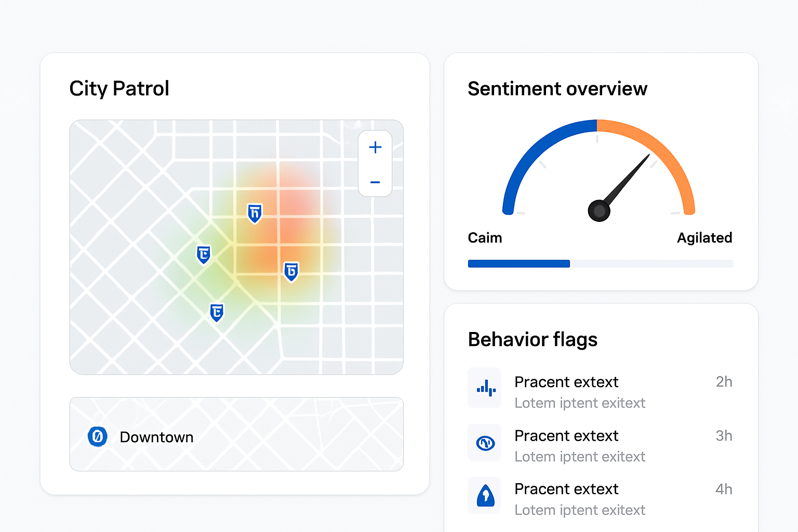Open the flag from 3h ago

600,446
